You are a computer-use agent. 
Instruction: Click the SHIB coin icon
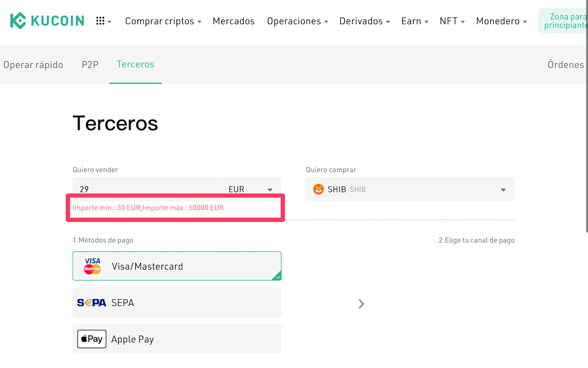point(319,189)
